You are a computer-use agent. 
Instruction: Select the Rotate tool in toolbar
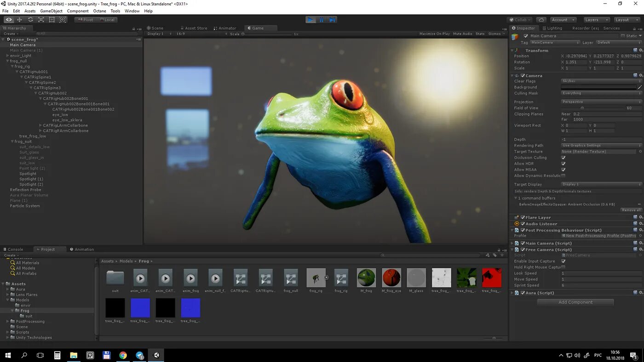coord(30,20)
